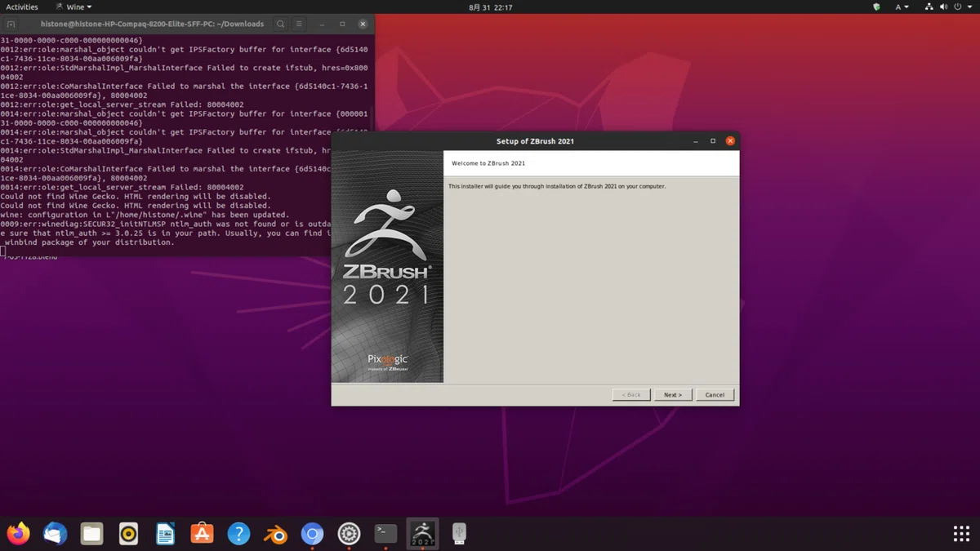Viewport: 980px width, 551px height.
Task: Select the ZBrush 2021 dock icon
Action: (x=422, y=534)
